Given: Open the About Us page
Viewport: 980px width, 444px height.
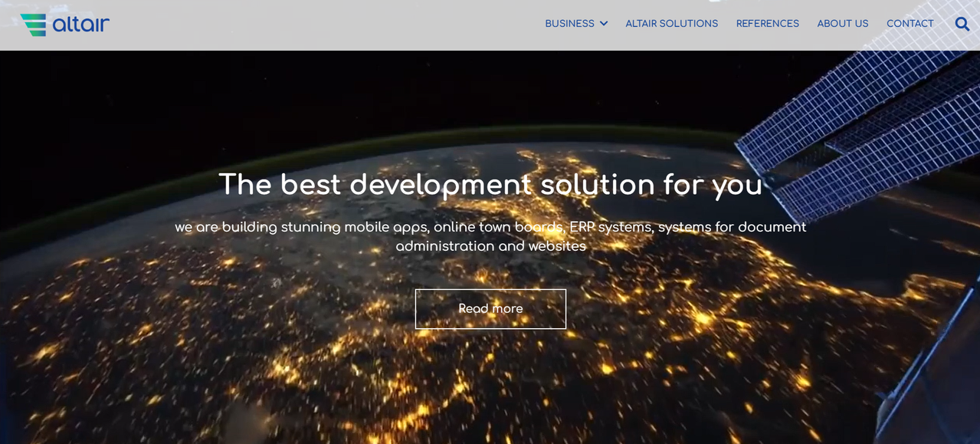Looking at the screenshot, I should (x=842, y=24).
